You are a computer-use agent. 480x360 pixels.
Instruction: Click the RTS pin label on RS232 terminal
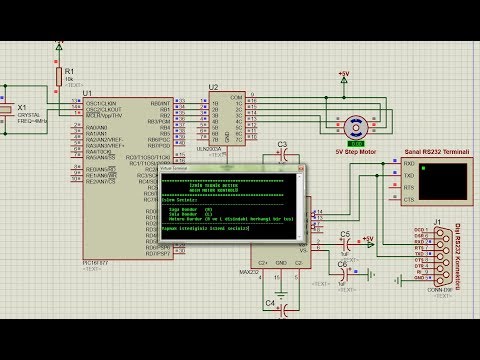[x=409, y=187]
